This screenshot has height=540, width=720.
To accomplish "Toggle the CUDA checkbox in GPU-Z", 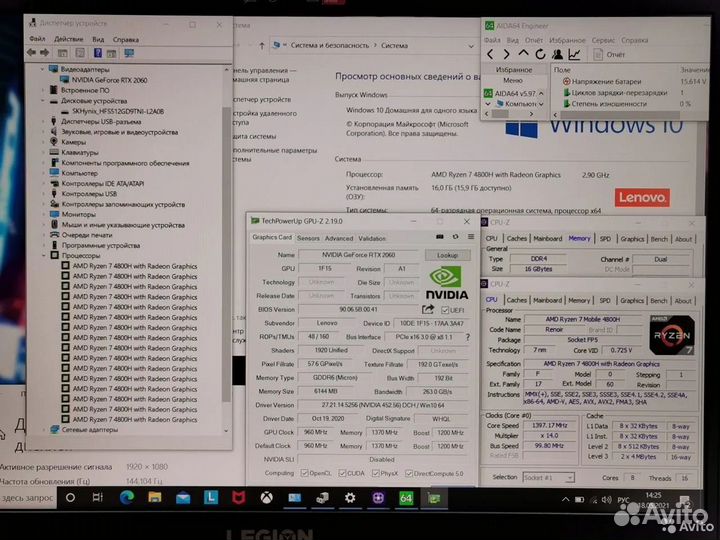I will (x=342, y=473).
